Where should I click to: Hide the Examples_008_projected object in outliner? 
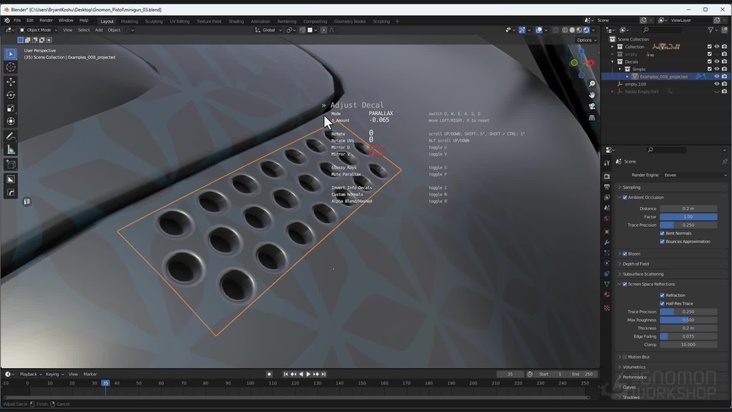point(715,76)
